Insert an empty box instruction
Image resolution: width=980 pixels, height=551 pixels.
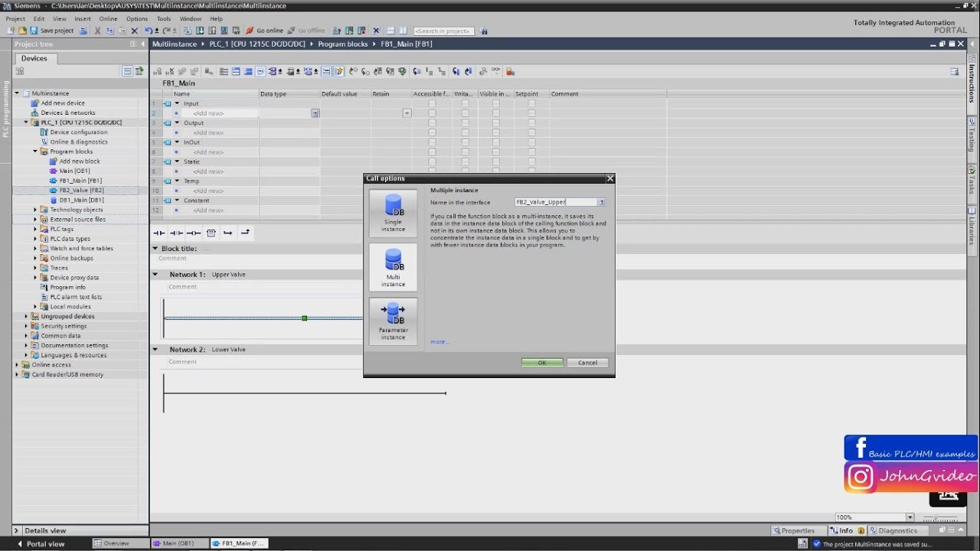click(x=211, y=233)
